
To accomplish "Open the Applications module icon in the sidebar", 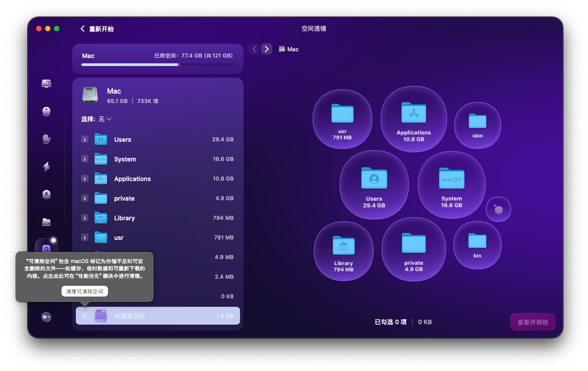I will click(x=46, y=194).
